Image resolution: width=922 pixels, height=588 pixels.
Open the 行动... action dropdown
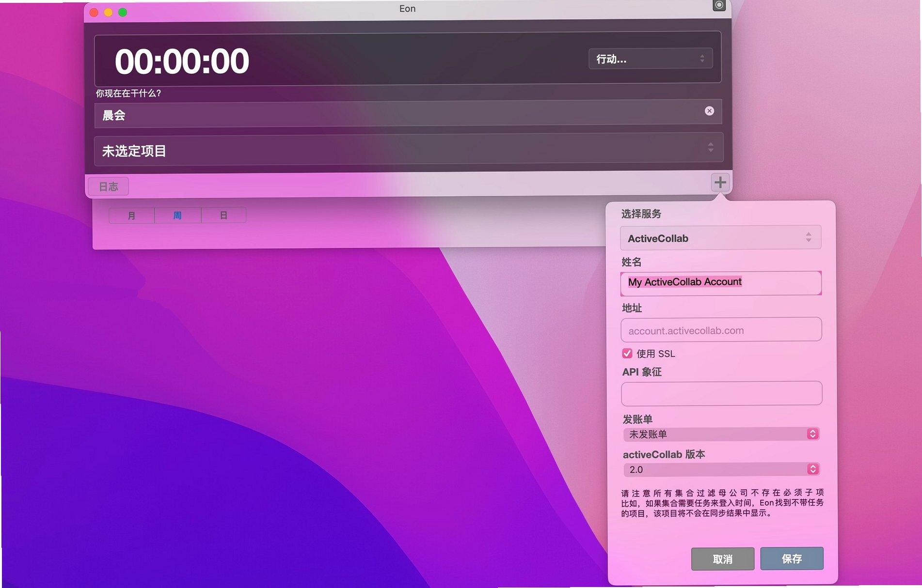tap(650, 59)
